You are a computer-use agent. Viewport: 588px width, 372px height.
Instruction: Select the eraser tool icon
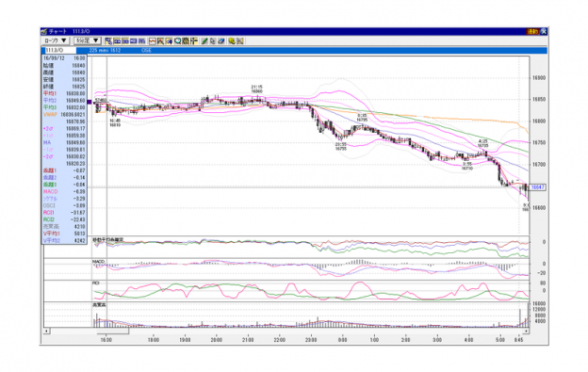click(221, 40)
